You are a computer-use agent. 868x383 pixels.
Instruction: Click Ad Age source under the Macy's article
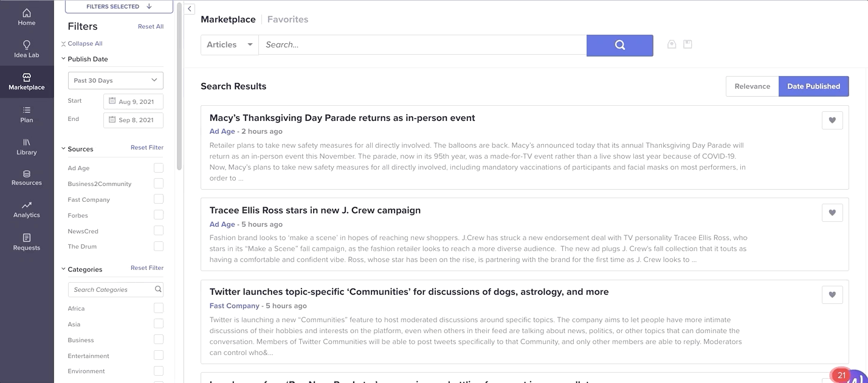pyautogui.click(x=222, y=131)
